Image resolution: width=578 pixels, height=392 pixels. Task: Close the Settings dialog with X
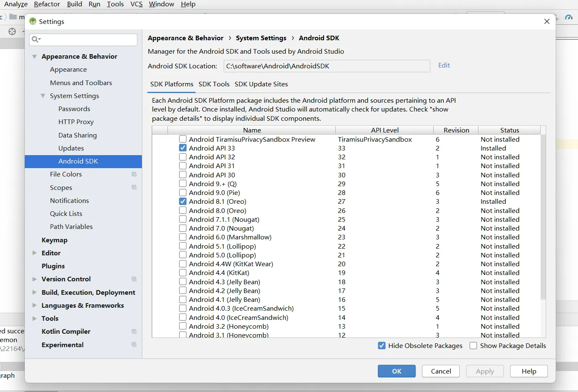click(x=547, y=21)
